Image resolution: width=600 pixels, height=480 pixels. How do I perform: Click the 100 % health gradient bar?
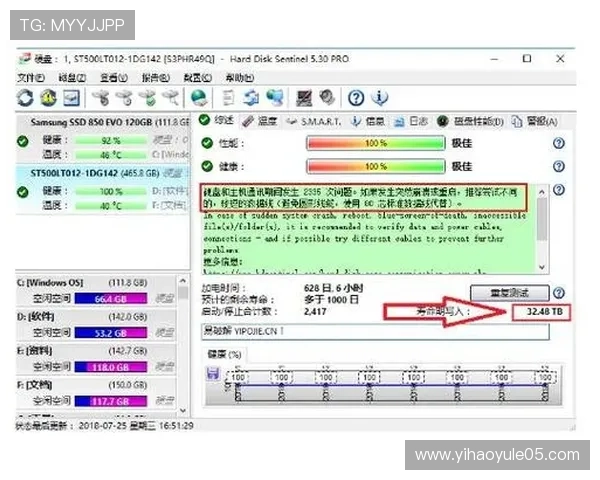click(x=376, y=167)
